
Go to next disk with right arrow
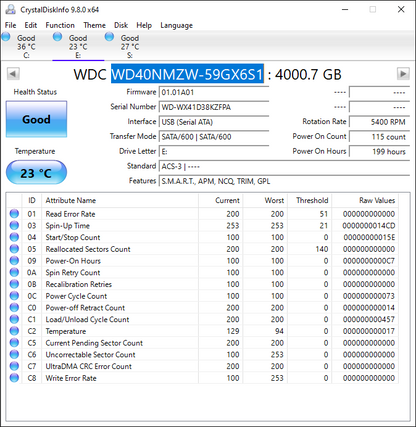click(403, 74)
